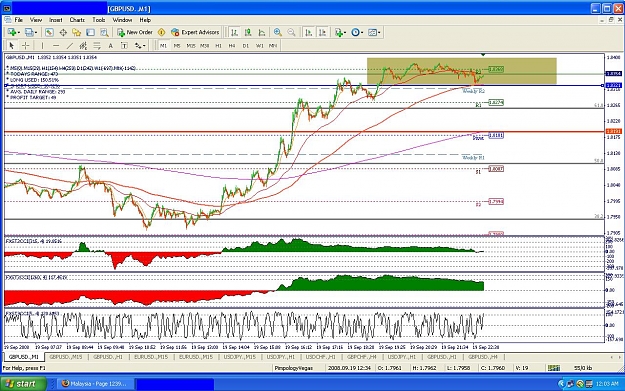The height and width of the screenshot is (391, 625).
Task: Select the Crosshair tool
Action: click(26, 45)
